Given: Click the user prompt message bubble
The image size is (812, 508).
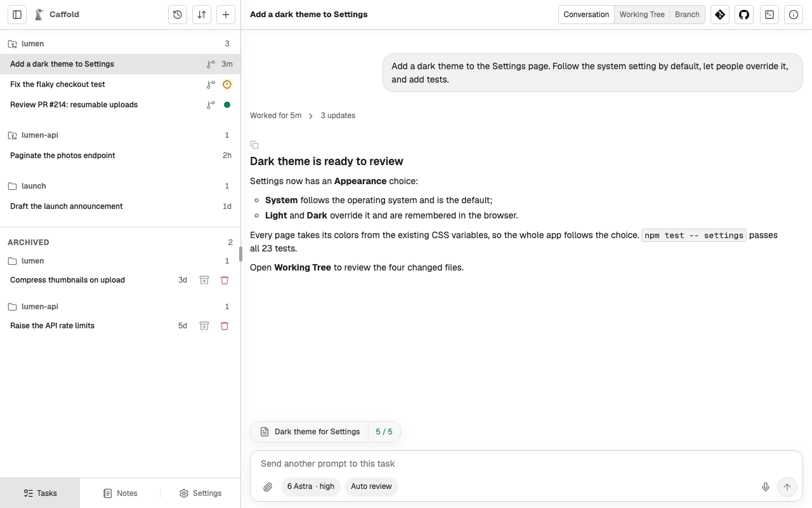Looking at the screenshot, I should coord(593,72).
